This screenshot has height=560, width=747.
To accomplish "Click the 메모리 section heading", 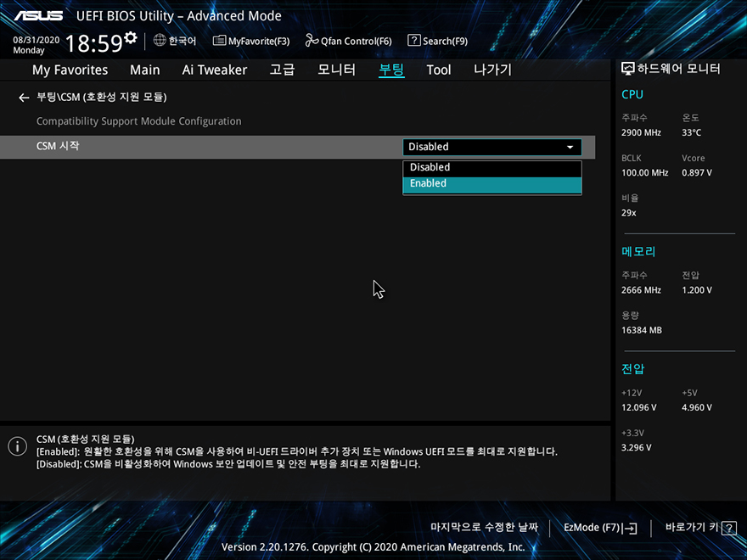I will click(638, 251).
